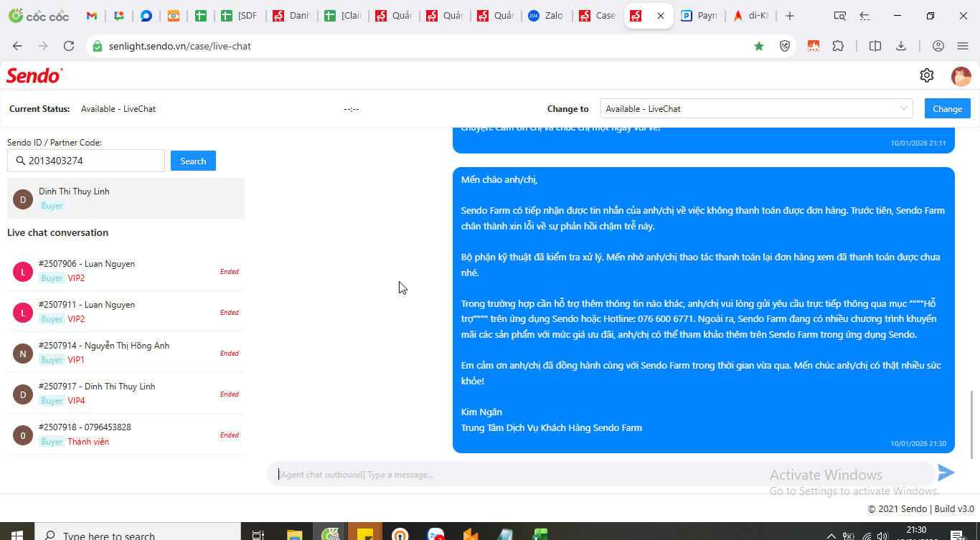Open the Zalo taskbar app
This screenshot has width=980, height=540.
click(435, 534)
